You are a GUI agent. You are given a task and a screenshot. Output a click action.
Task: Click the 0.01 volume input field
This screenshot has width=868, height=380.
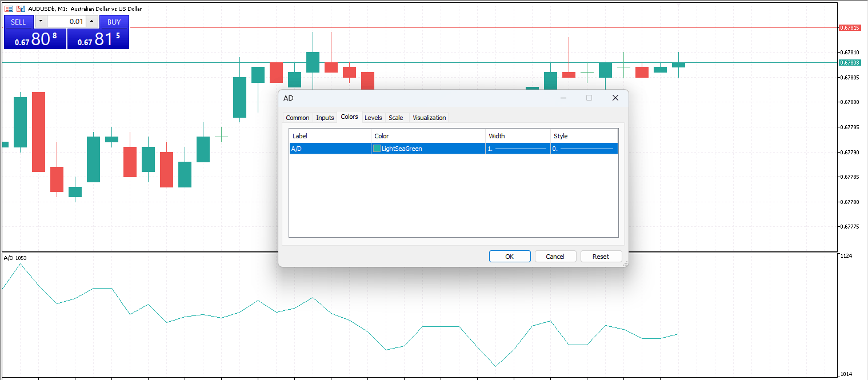pos(66,22)
